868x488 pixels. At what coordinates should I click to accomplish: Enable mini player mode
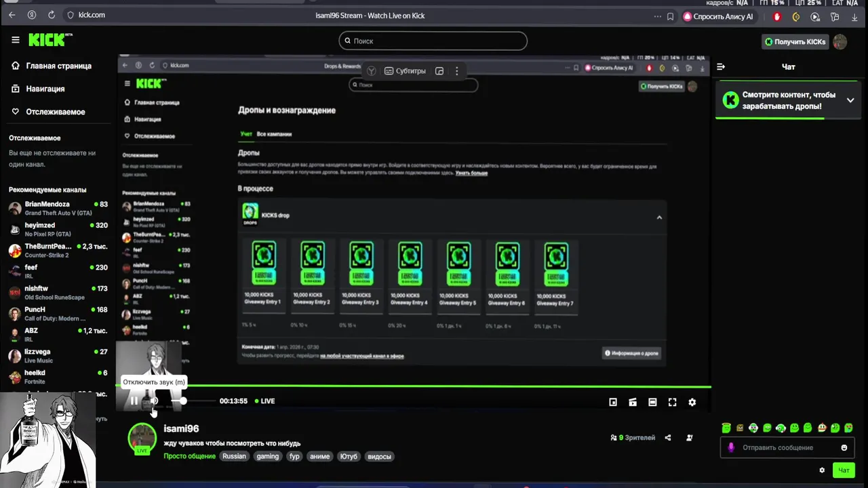point(613,402)
